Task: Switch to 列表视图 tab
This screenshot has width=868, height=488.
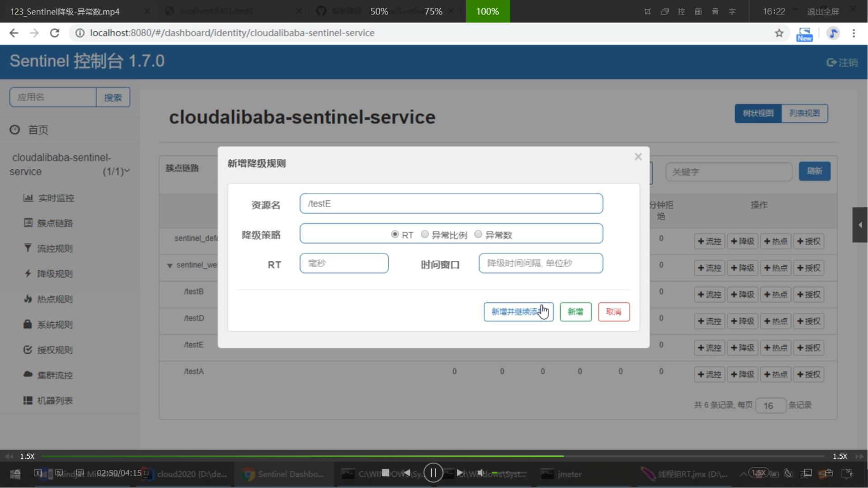Action: tap(804, 113)
